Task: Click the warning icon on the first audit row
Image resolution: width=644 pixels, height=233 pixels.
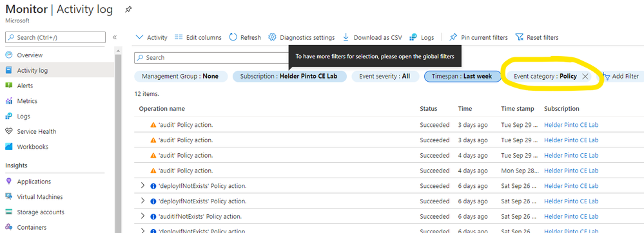Action: [153, 125]
